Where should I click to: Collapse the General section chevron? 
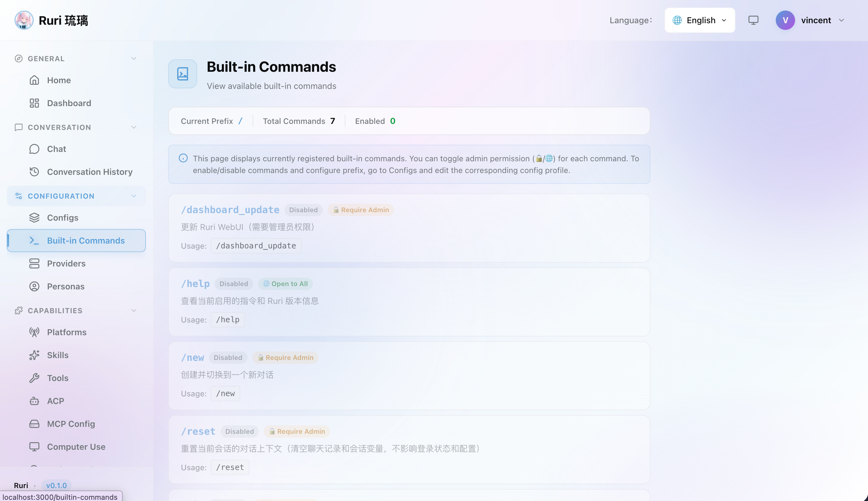tap(134, 58)
